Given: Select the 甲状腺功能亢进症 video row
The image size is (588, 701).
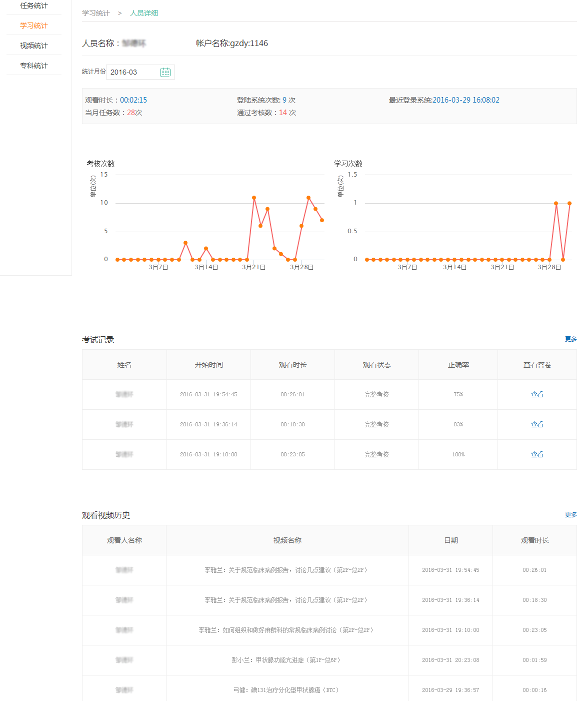Looking at the screenshot, I should [x=286, y=660].
